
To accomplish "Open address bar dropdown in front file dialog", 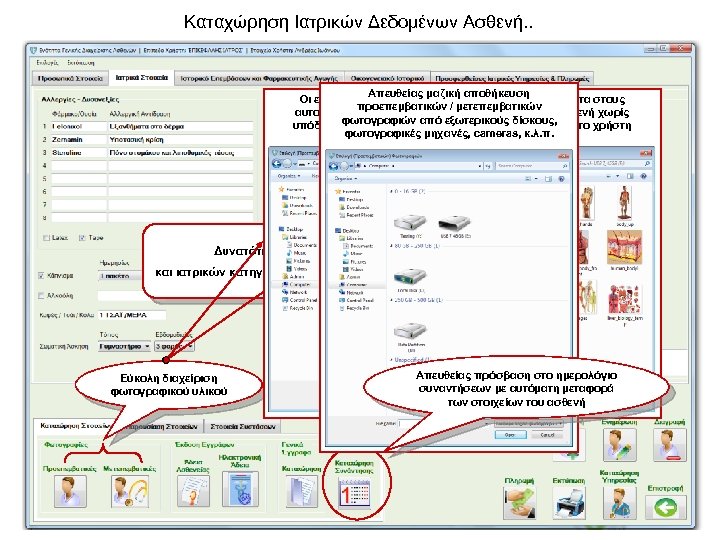I will 480,166.
